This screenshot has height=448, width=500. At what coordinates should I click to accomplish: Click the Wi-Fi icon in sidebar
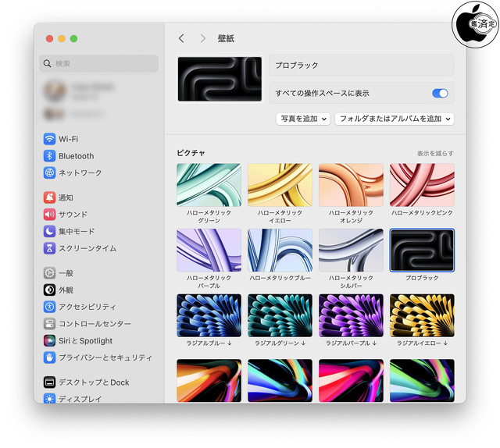[x=49, y=139]
